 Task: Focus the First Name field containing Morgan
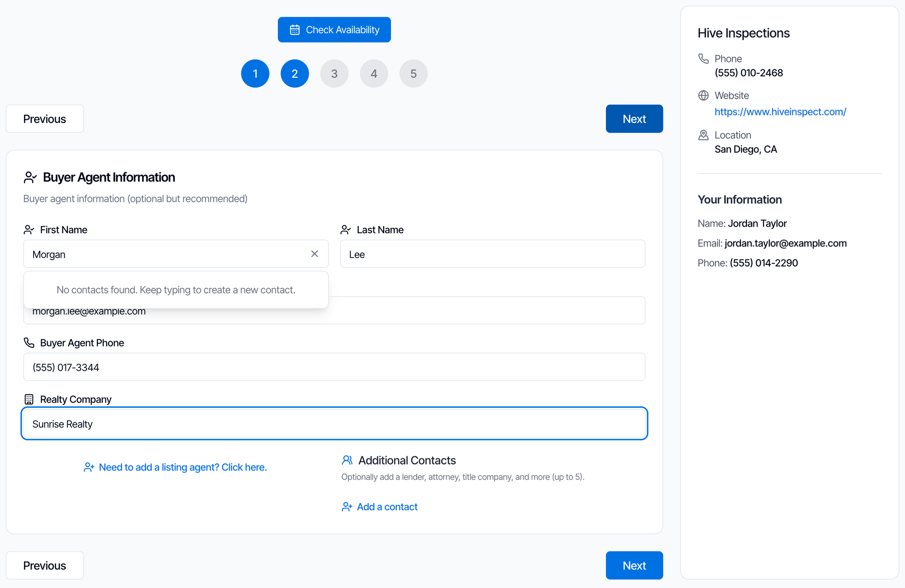click(x=176, y=254)
